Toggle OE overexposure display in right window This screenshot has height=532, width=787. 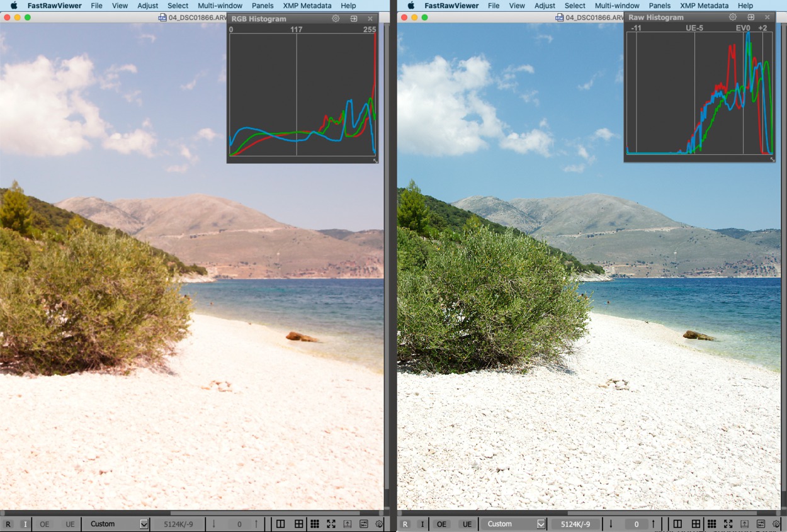coord(441,524)
